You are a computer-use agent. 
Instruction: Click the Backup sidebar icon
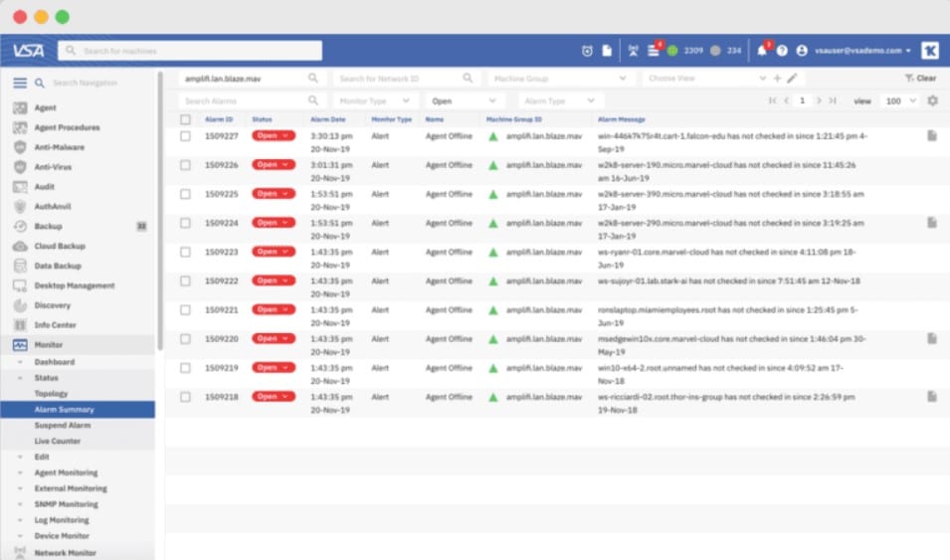click(x=20, y=226)
